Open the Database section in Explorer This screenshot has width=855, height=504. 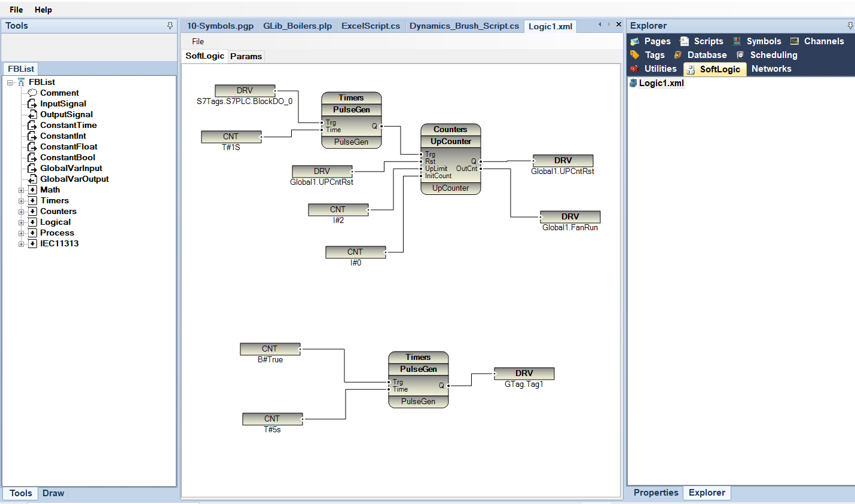tap(707, 55)
